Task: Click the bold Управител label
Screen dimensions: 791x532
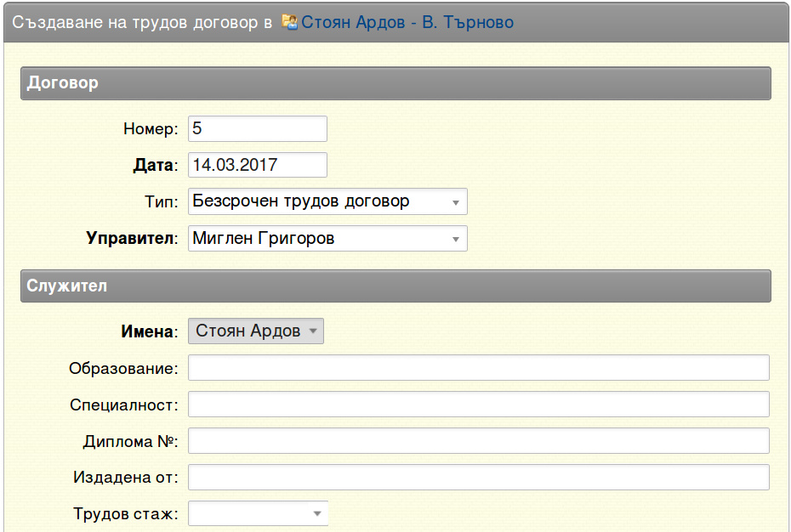Action: click(x=132, y=238)
